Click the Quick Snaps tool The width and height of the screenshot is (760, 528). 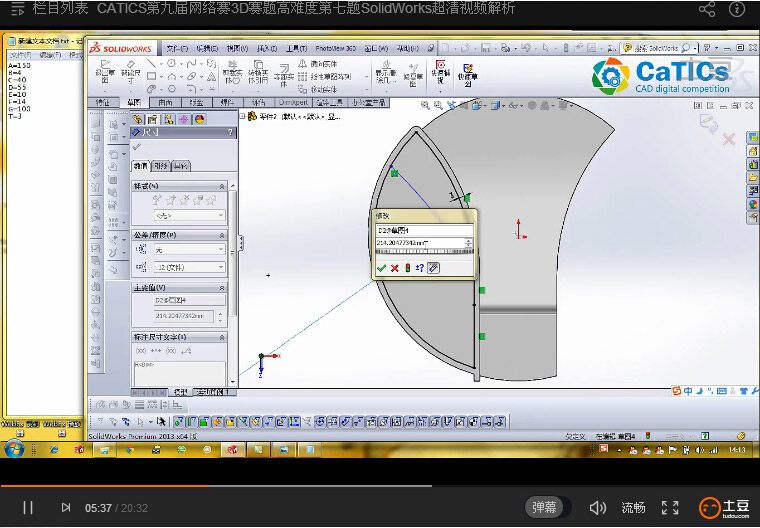click(440, 73)
